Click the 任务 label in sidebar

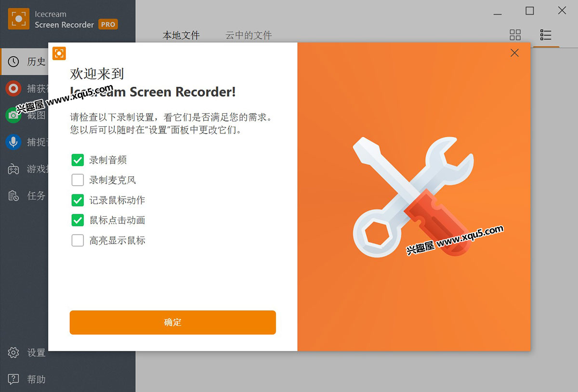[x=36, y=196]
